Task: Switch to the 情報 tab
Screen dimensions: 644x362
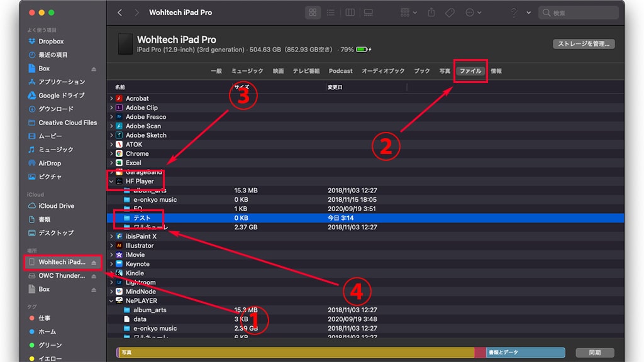Action: [x=496, y=71]
